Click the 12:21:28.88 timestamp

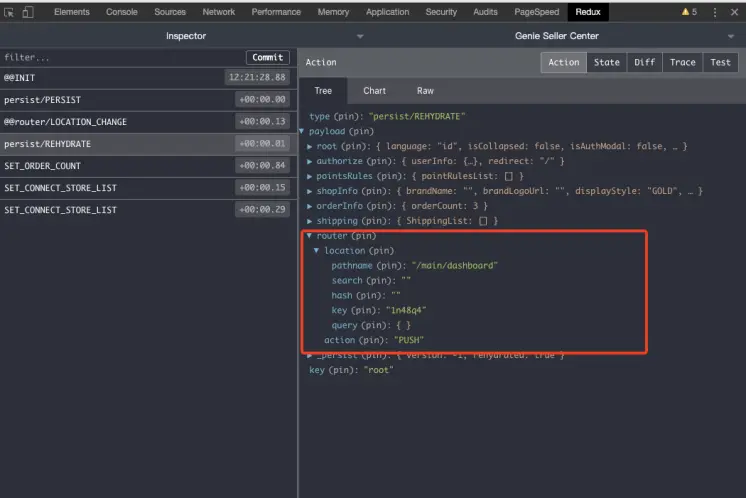(257, 77)
